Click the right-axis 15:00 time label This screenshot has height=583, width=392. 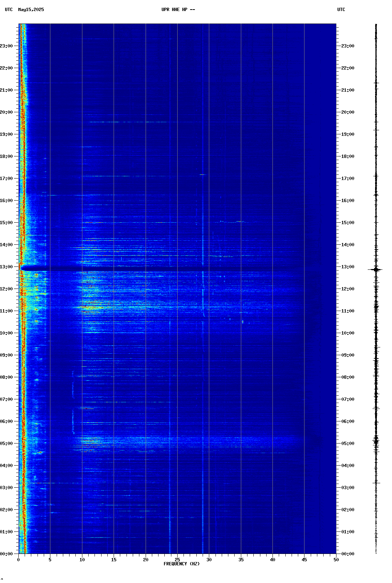click(348, 223)
